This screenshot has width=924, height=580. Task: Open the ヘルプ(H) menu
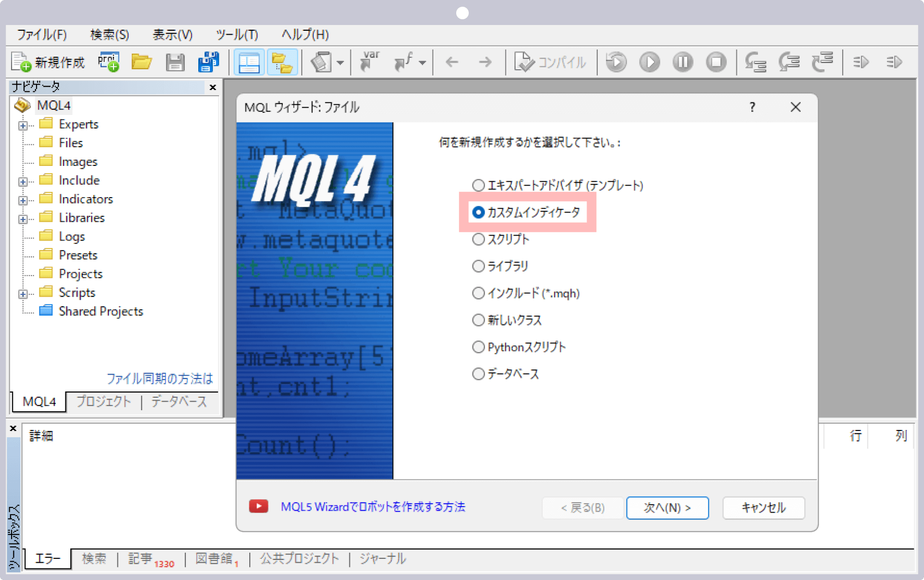(x=305, y=35)
